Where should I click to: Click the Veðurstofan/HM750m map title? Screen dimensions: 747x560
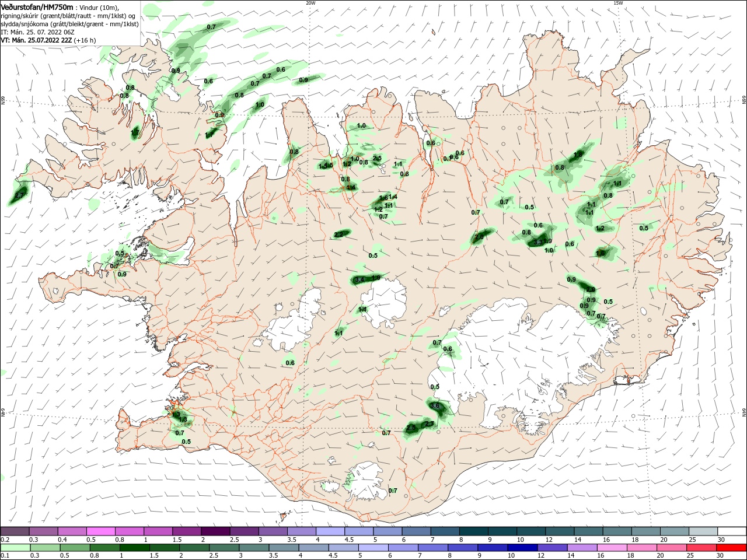coord(37,6)
